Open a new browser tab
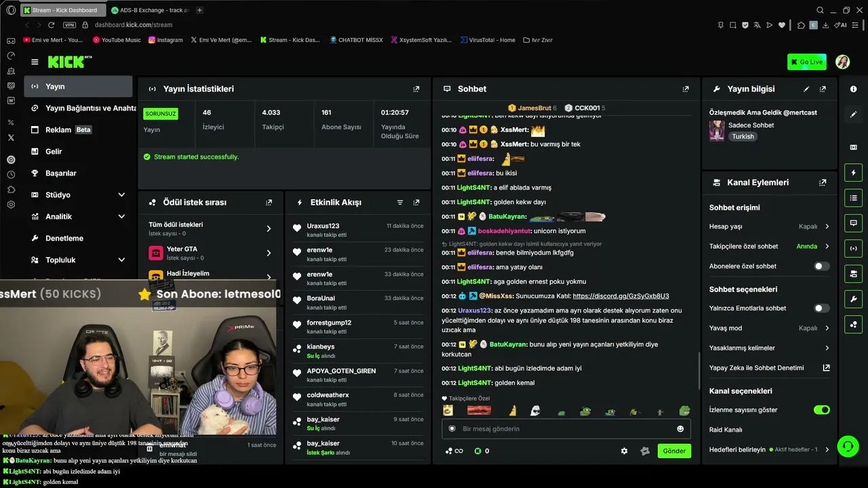 [199, 10]
